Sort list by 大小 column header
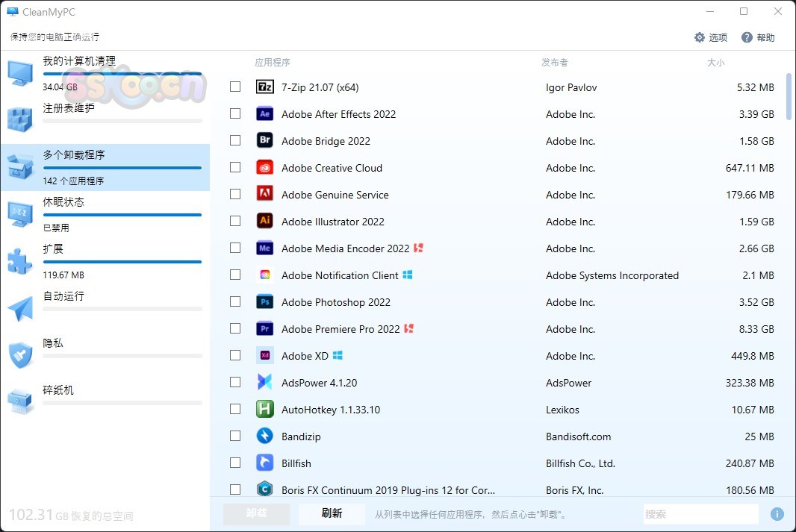Viewport: 796px width, 532px height. point(716,63)
